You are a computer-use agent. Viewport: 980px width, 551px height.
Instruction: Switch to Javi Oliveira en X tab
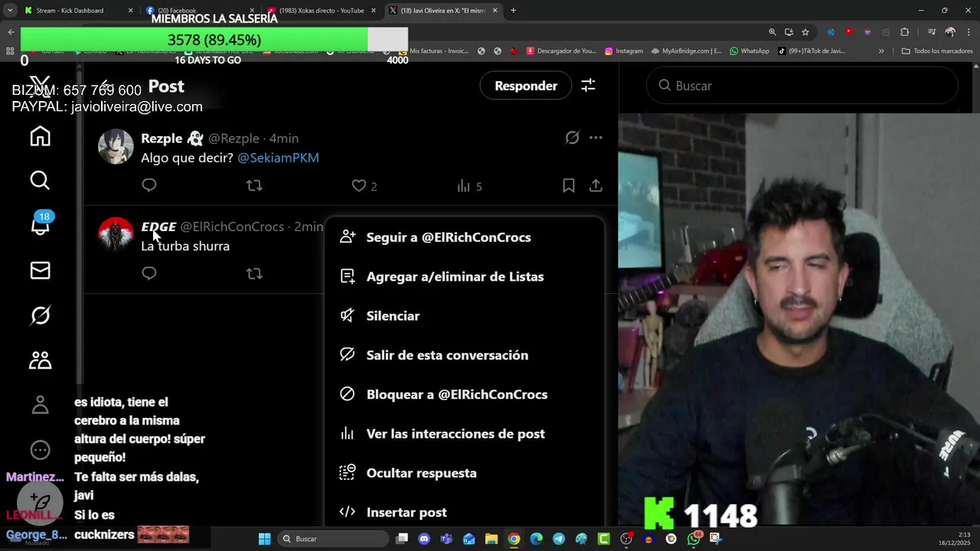click(x=443, y=11)
